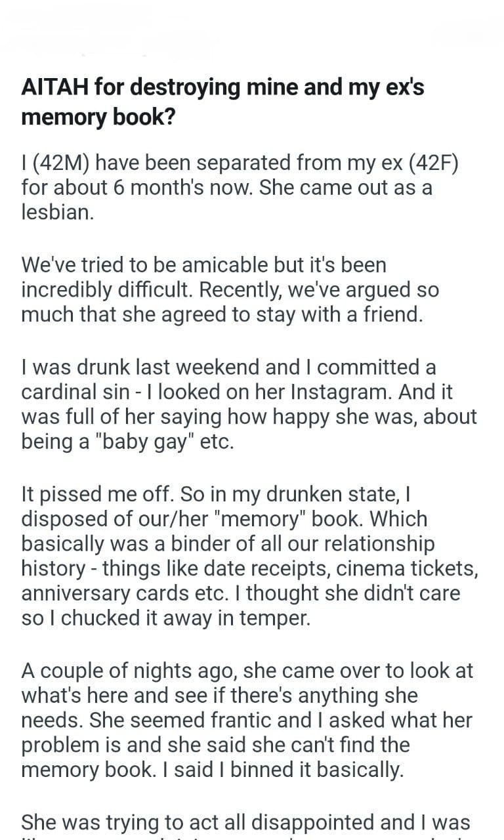Click the phrase 'for about 6 month's now.'
Viewport: 504px width, 840px height.
tap(136, 188)
